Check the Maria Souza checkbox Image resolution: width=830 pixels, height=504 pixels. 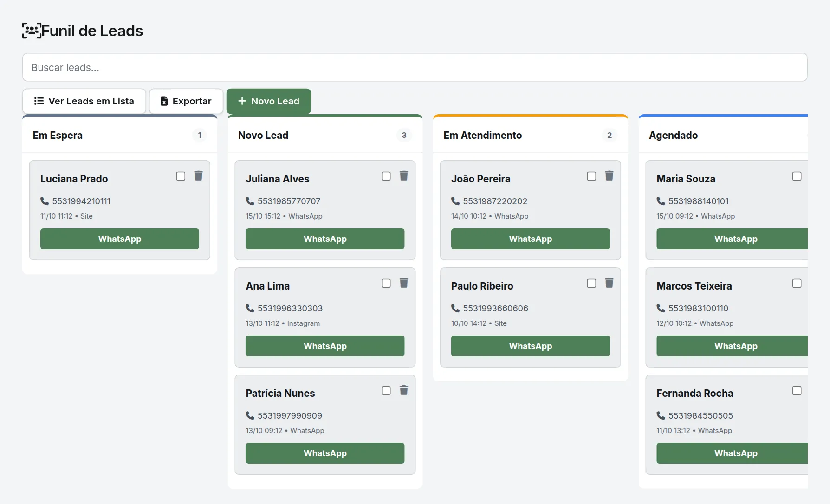(x=797, y=176)
